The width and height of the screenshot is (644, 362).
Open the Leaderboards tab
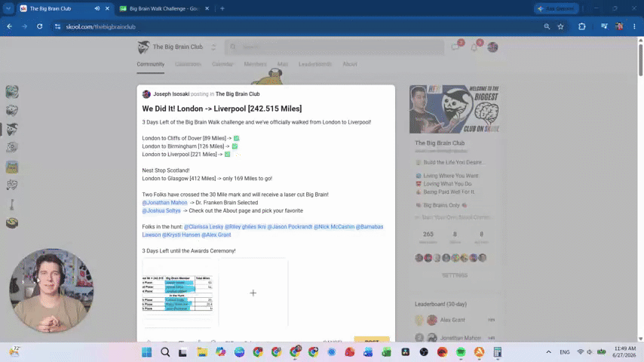click(x=315, y=64)
